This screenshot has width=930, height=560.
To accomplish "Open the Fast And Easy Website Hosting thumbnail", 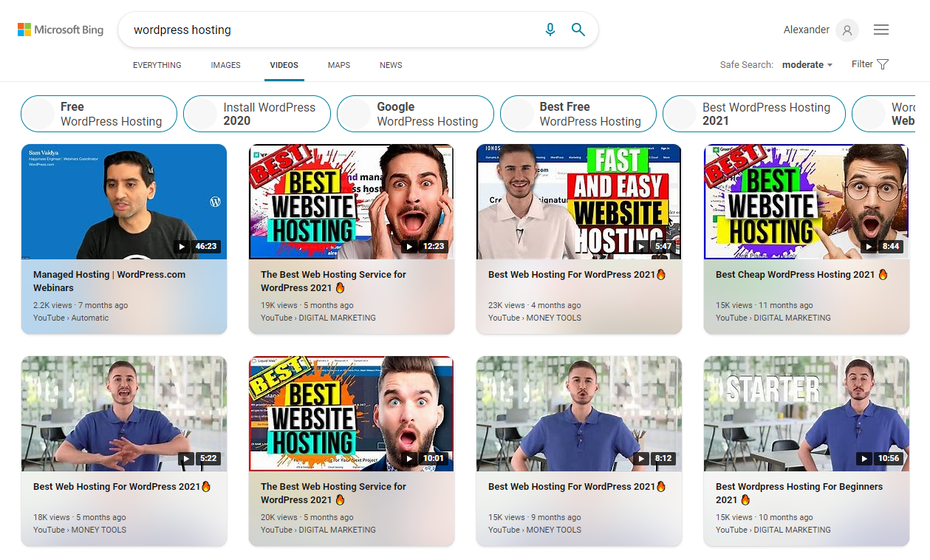I will click(x=578, y=201).
